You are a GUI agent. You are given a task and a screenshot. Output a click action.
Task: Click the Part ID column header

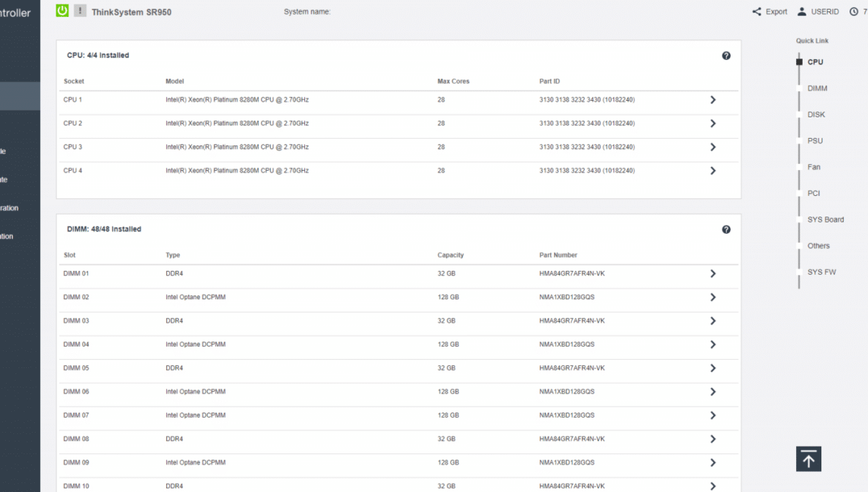tap(549, 82)
